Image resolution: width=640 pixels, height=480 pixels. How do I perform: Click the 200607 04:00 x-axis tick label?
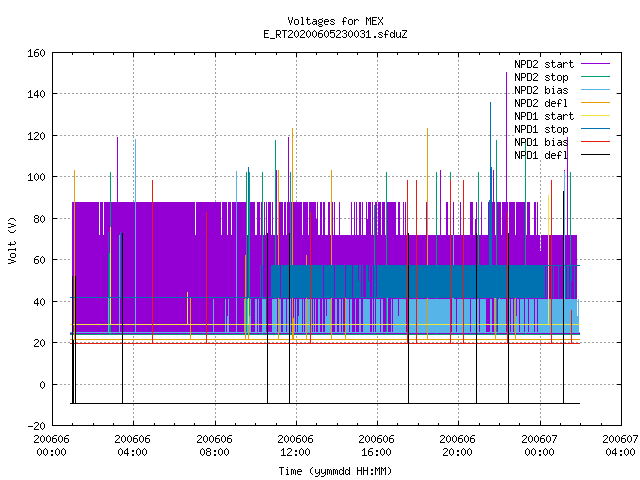click(620, 446)
